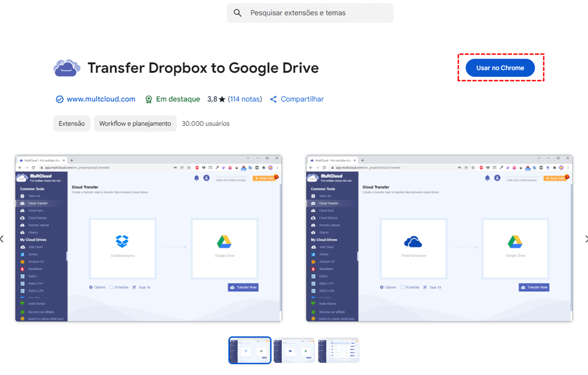Open the 114 notas reviews link
588x375 pixels.
tap(245, 99)
